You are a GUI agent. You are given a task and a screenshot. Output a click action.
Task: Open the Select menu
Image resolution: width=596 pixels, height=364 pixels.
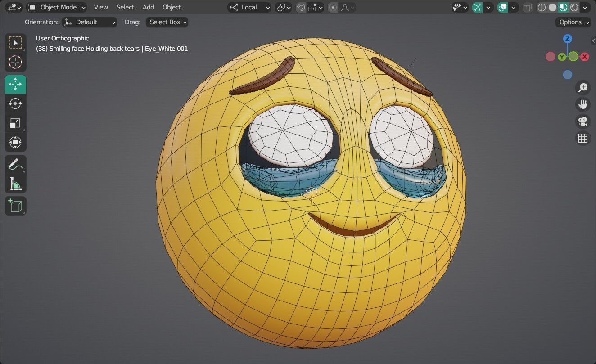tap(125, 7)
